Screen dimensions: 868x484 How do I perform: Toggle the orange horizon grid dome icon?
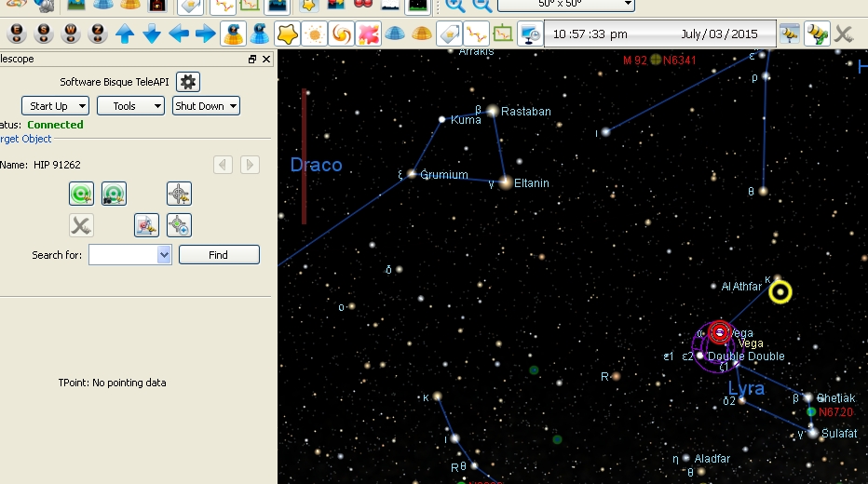point(422,34)
